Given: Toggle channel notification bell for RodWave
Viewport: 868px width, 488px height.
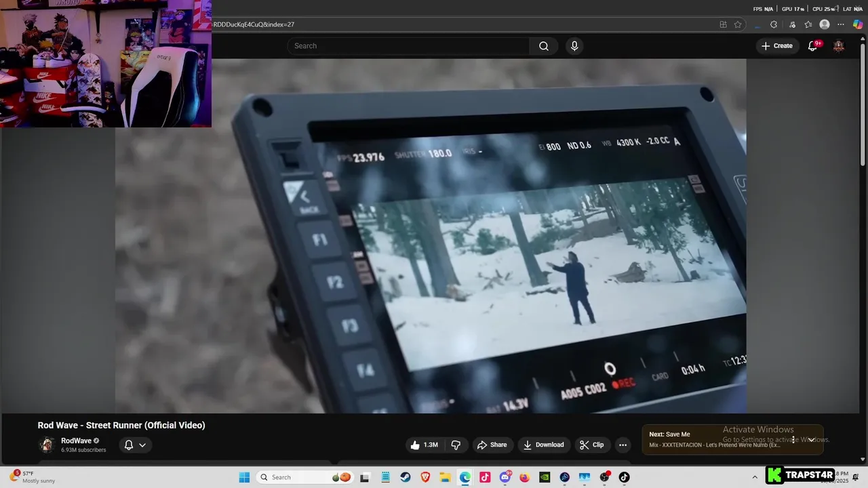Looking at the screenshot, I should [x=129, y=445].
